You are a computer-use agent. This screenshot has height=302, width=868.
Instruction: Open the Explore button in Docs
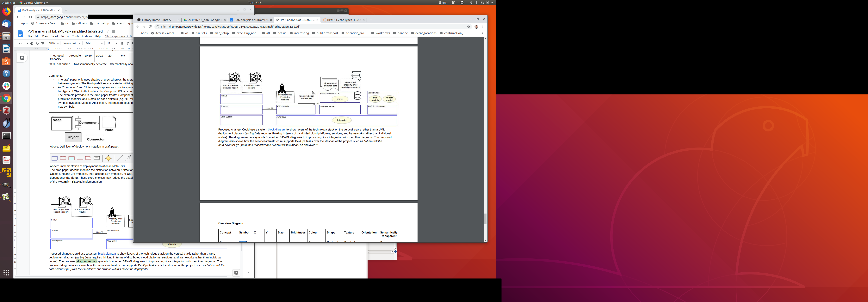pyautogui.click(x=236, y=273)
